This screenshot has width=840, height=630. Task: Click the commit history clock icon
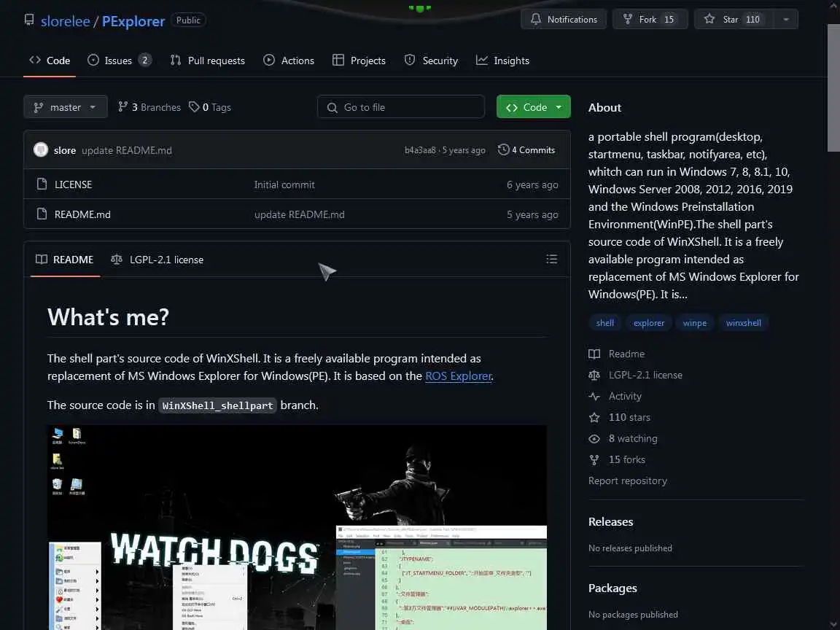(x=503, y=150)
